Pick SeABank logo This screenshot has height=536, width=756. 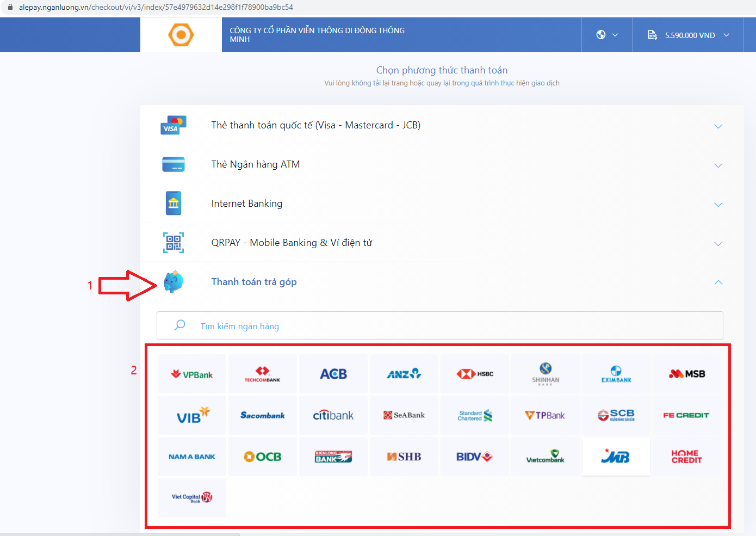404,415
